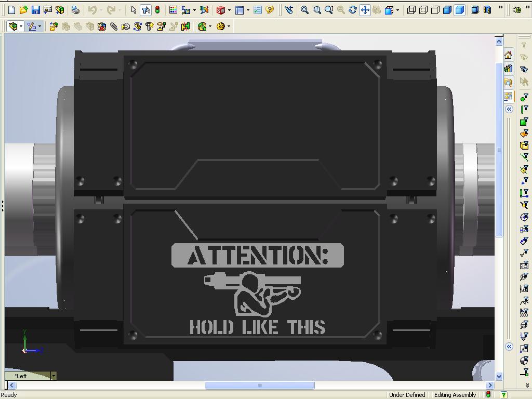Enable the filter faces icon

(524, 122)
